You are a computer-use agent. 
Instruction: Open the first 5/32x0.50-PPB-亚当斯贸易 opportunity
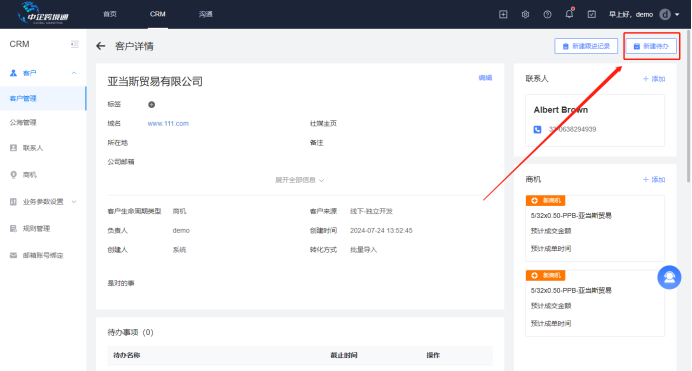pyautogui.click(x=571, y=216)
